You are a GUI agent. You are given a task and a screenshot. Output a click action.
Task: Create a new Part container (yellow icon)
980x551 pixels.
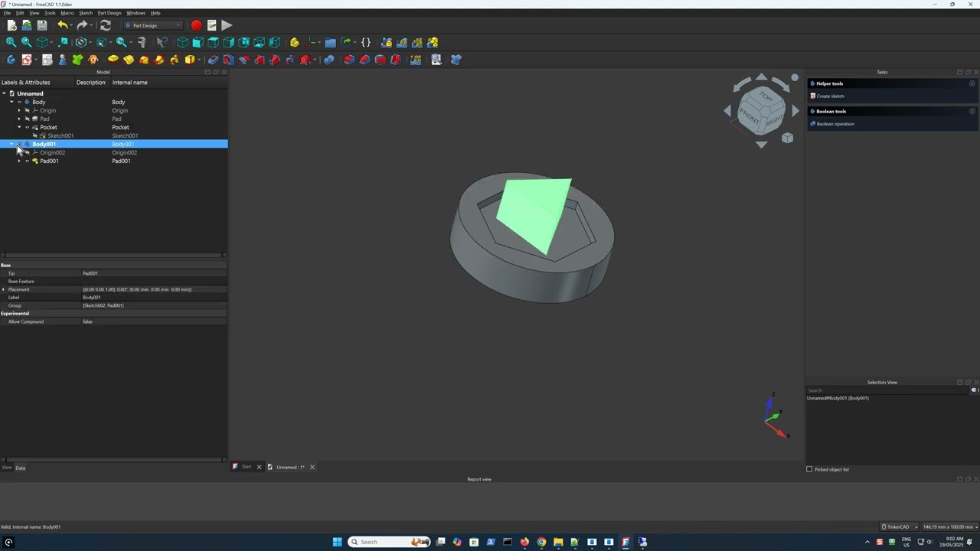tap(294, 42)
